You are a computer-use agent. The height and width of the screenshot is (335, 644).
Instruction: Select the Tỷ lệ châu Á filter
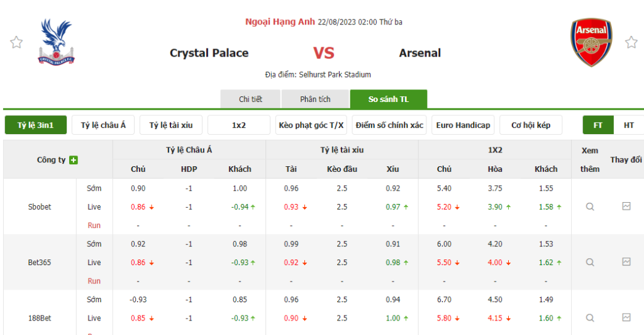point(103,125)
